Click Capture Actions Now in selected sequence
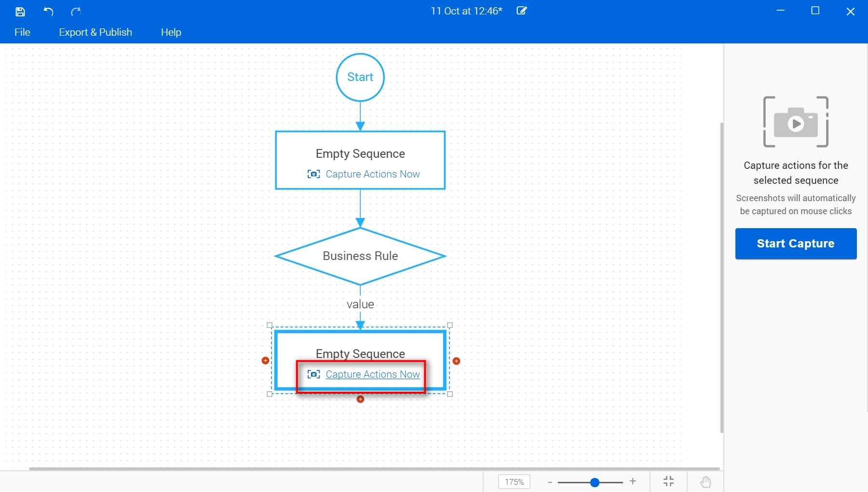The width and height of the screenshot is (868, 492). (373, 374)
